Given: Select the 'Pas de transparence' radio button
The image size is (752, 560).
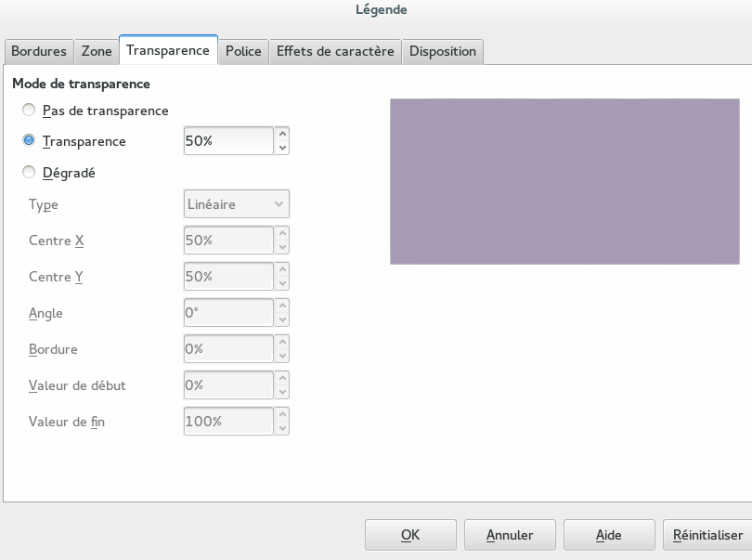Looking at the screenshot, I should point(30,111).
